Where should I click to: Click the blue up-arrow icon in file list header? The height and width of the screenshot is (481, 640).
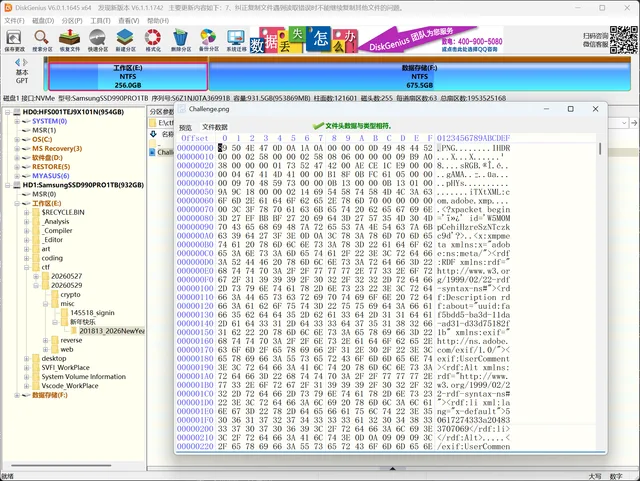point(153,134)
